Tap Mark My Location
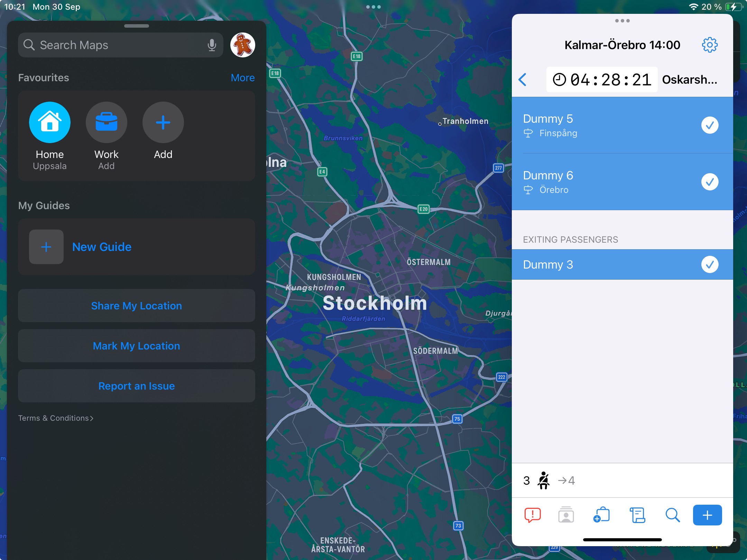This screenshot has width=747, height=560. coord(137,346)
